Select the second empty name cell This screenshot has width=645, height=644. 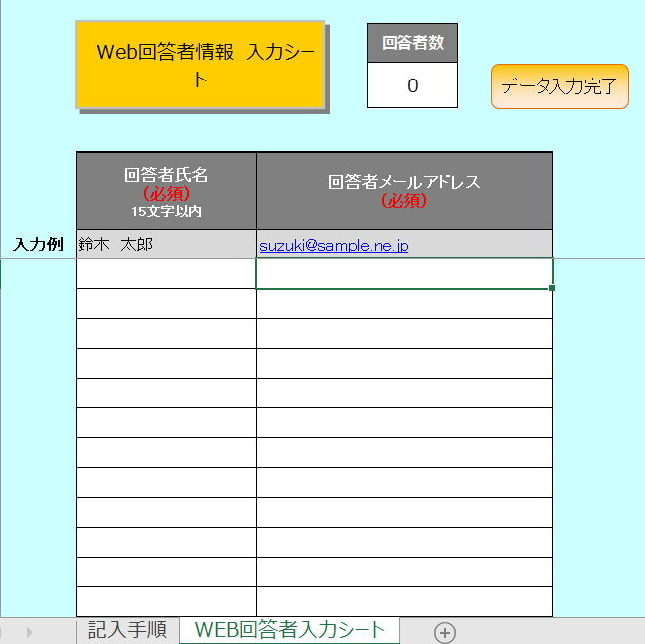(166, 304)
